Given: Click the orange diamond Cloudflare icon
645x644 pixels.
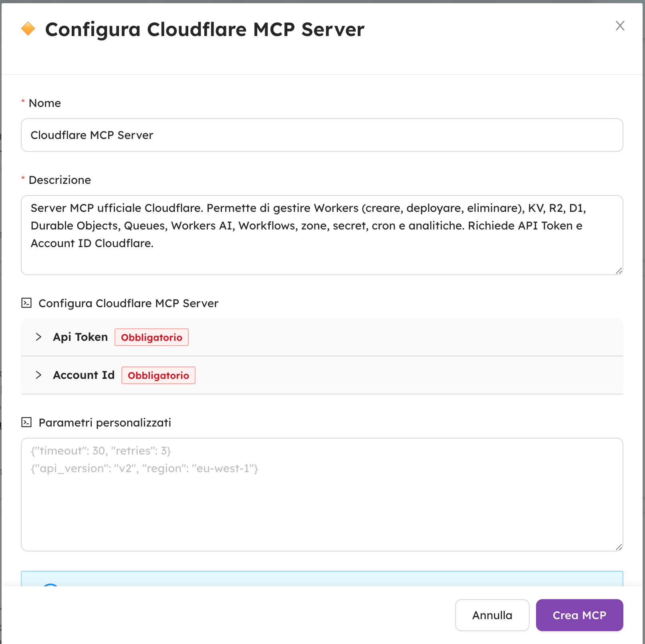Looking at the screenshot, I should (x=28, y=29).
